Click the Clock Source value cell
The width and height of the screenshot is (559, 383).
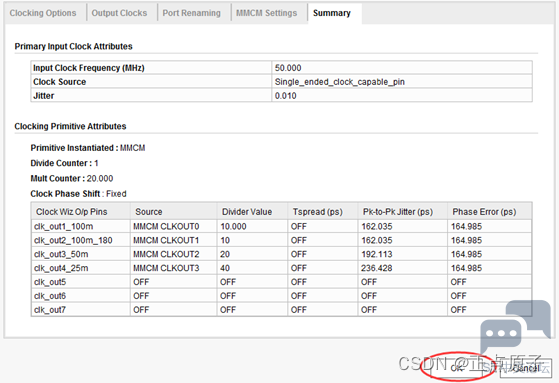coord(402,82)
